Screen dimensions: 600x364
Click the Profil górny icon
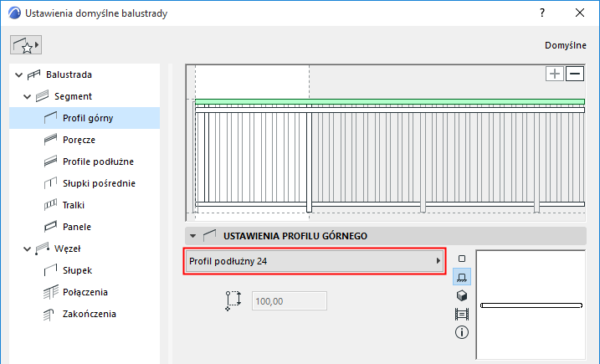50,118
